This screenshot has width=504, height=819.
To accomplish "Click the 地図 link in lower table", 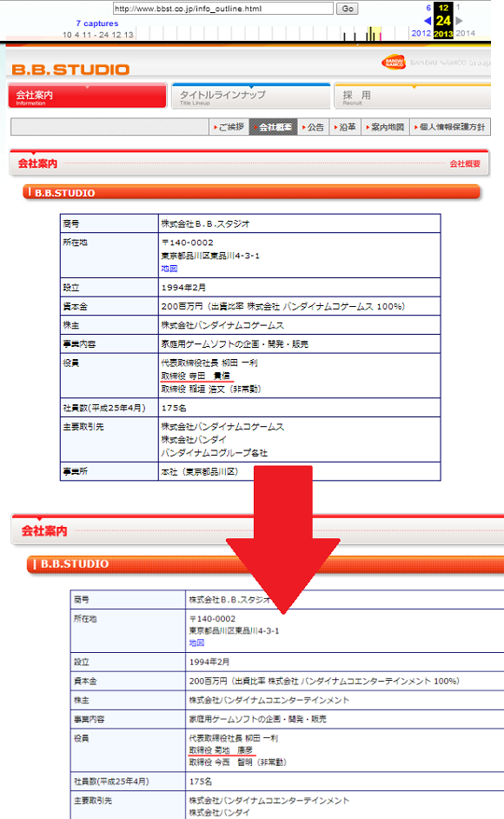I will pos(197,643).
